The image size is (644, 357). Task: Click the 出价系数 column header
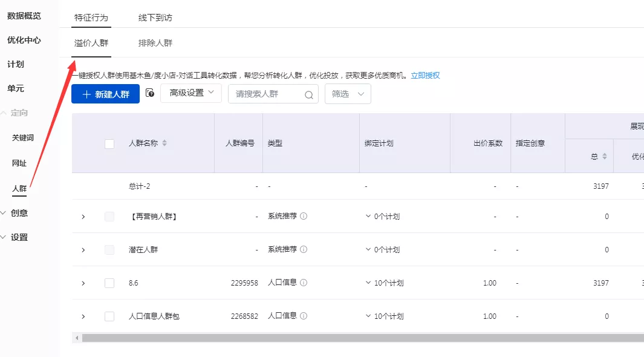(488, 143)
